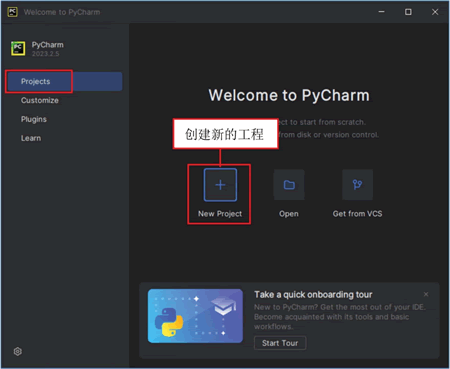The height and width of the screenshot is (369, 450).
Task: Click the PyCharm version 2023.2.5 text
Action: (x=46, y=54)
